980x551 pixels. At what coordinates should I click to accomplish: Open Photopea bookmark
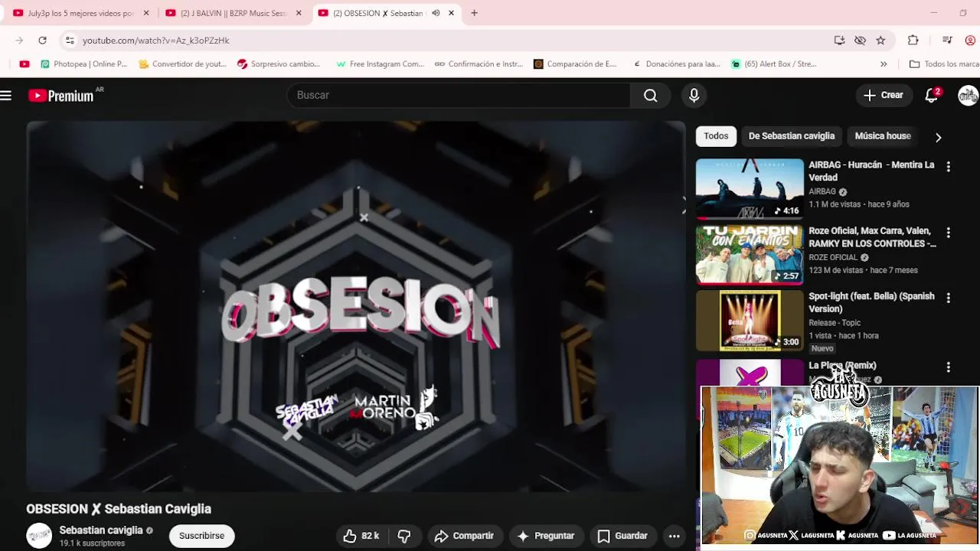83,64
